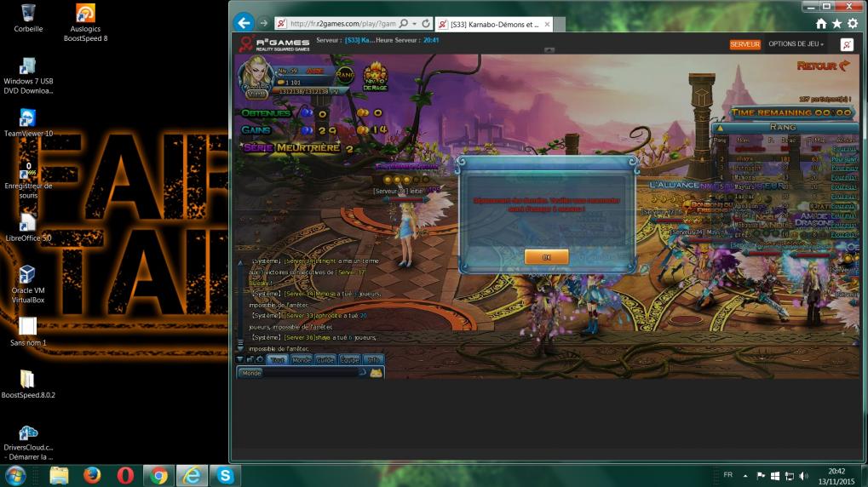Switch to the Équipe chat tab
868x487 pixels.
pyautogui.click(x=349, y=360)
